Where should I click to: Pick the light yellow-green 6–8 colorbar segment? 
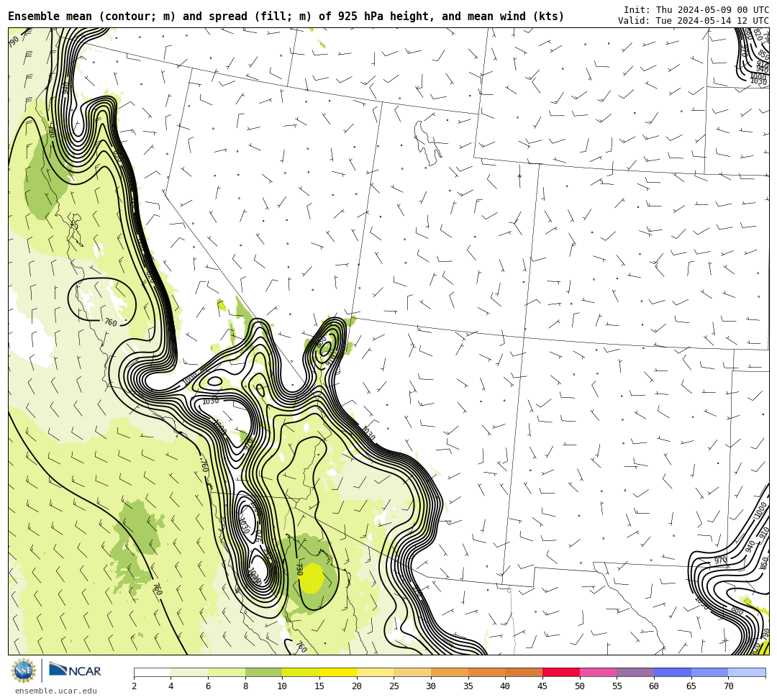coord(227,672)
